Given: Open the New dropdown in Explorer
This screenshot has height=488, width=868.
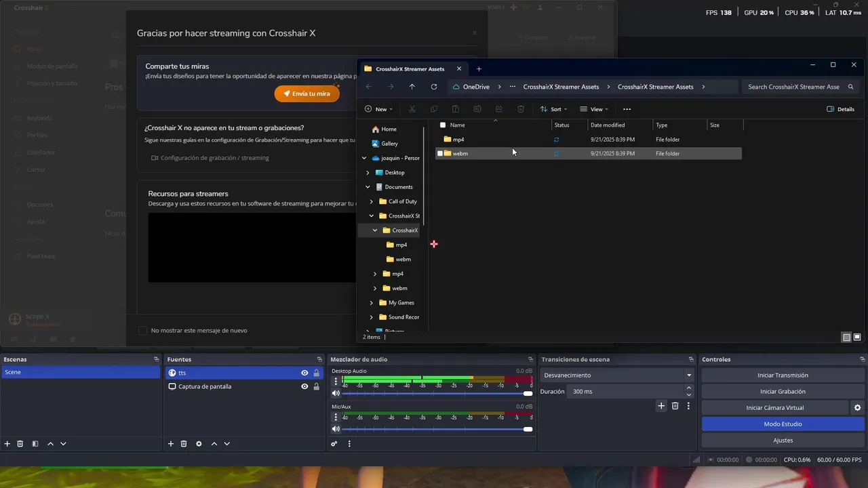Looking at the screenshot, I should point(378,109).
